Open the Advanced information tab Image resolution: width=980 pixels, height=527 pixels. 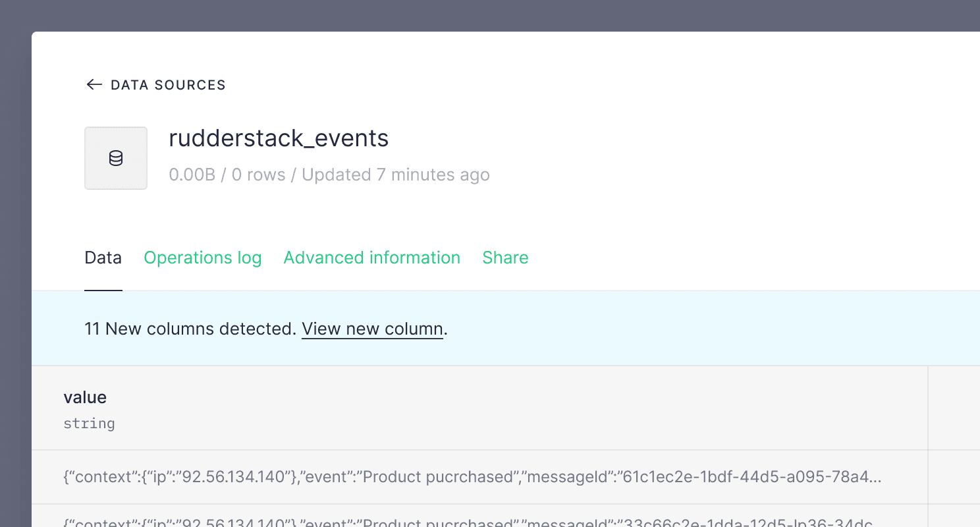pyautogui.click(x=371, y=258)
